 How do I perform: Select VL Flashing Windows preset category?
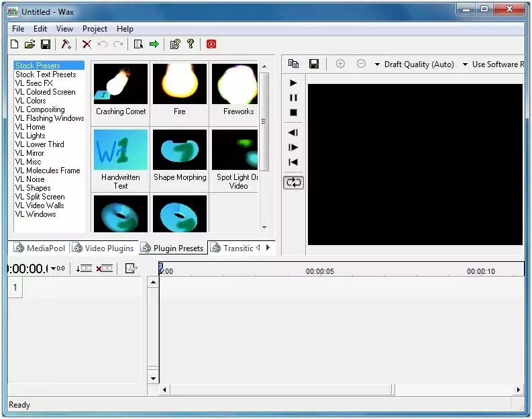coord(50,118)
